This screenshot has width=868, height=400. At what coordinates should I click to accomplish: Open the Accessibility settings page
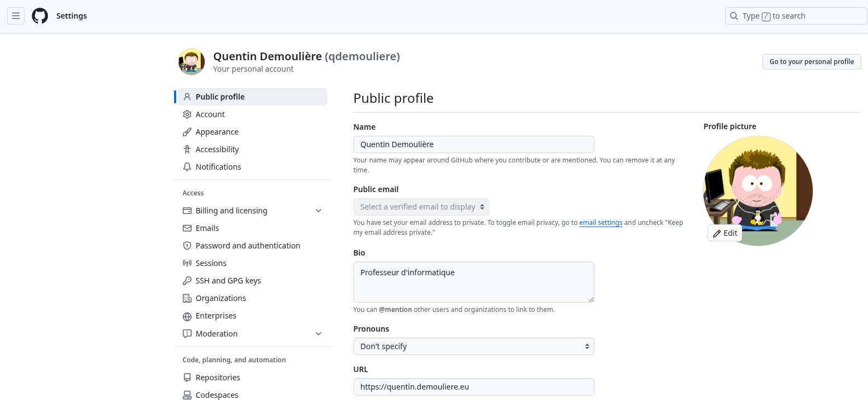(x=217, y=149)
